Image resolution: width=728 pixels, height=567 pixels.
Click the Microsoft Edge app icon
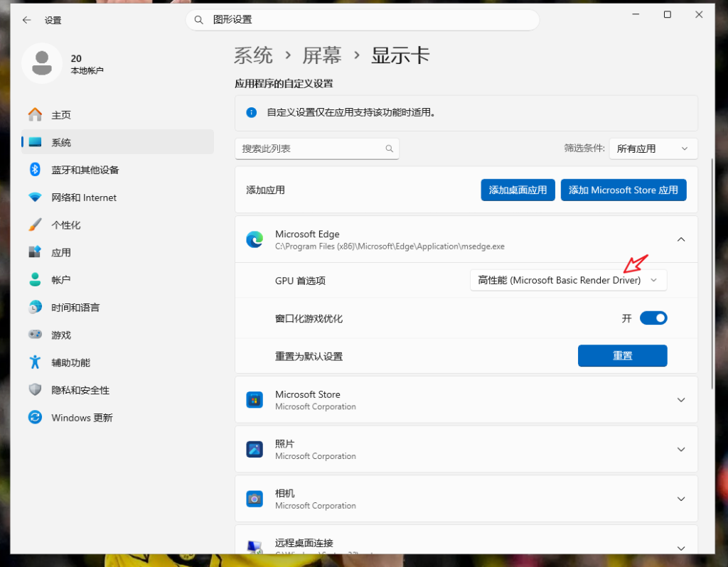255,239
